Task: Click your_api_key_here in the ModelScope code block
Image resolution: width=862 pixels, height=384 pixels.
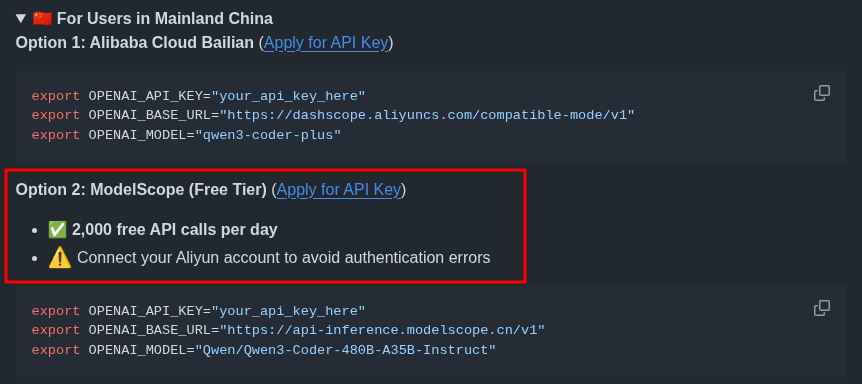Action: [x=289, y=311]
